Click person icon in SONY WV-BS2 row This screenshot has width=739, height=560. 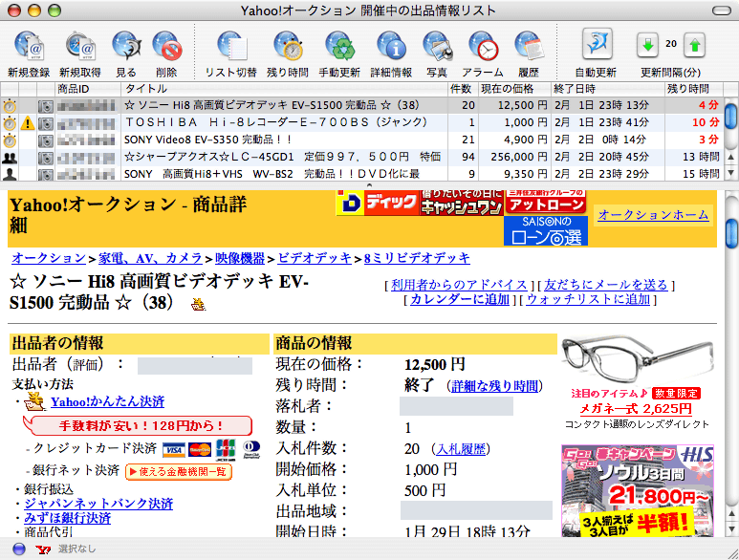pos(10,174)
